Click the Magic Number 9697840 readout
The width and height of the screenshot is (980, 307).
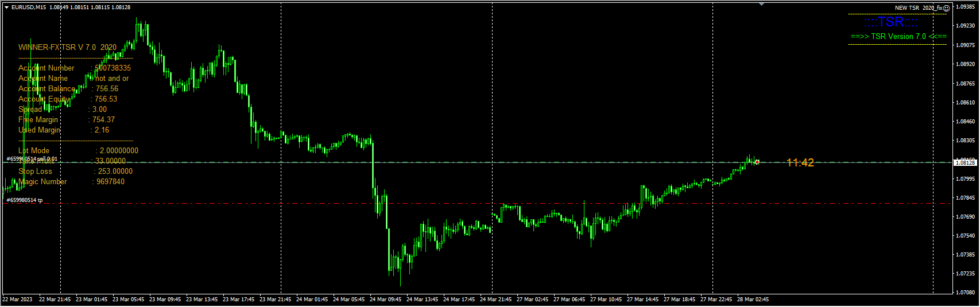point(71,181)
